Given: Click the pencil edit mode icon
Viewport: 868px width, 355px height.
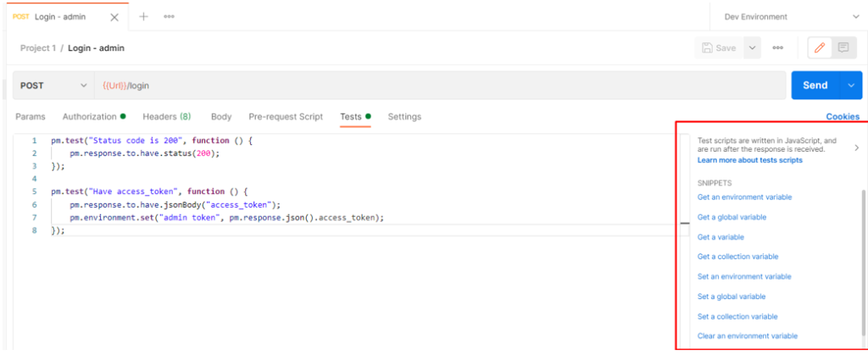Looking at the screenshot, I should coord(819,48).
